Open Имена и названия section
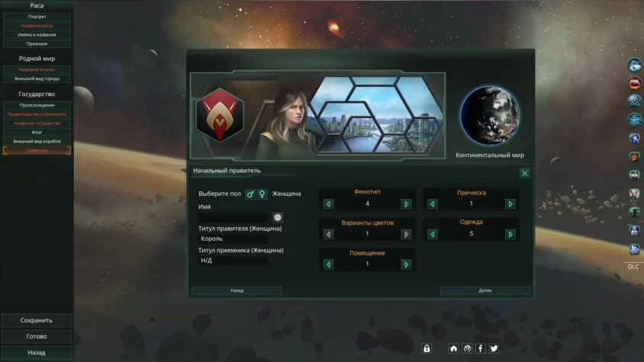Screen dimensions: 644x362 point(37,34)
